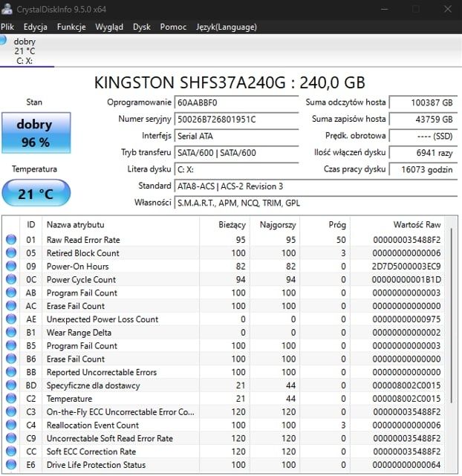Click the status icon for row AC
Screen dimensions: 462x476
tap(11, 306)
